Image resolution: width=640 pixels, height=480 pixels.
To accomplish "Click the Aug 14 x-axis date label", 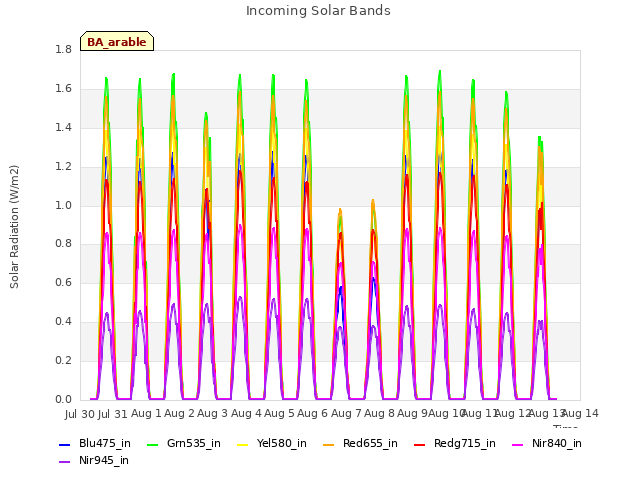I will click(x=580, y=413).
